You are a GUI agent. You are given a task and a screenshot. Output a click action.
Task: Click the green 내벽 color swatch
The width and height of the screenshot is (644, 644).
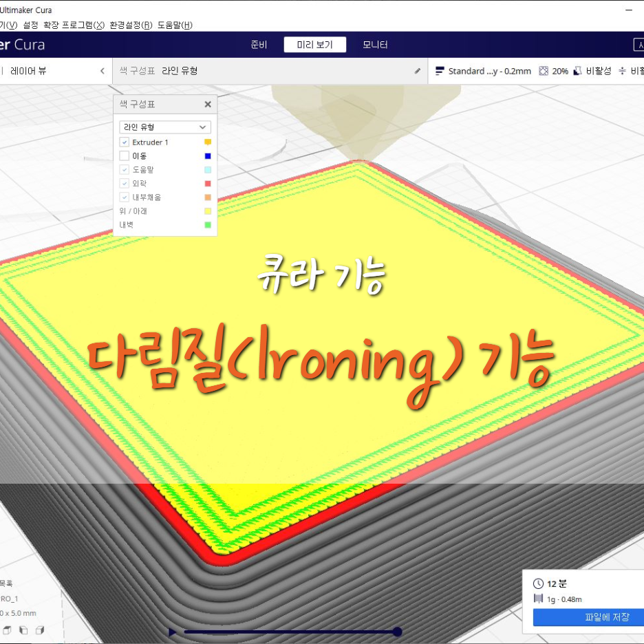[x=208, y=225]
